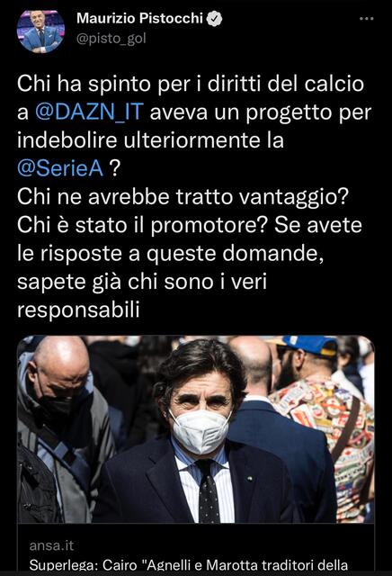Click the link card footer area

[196, 550]
